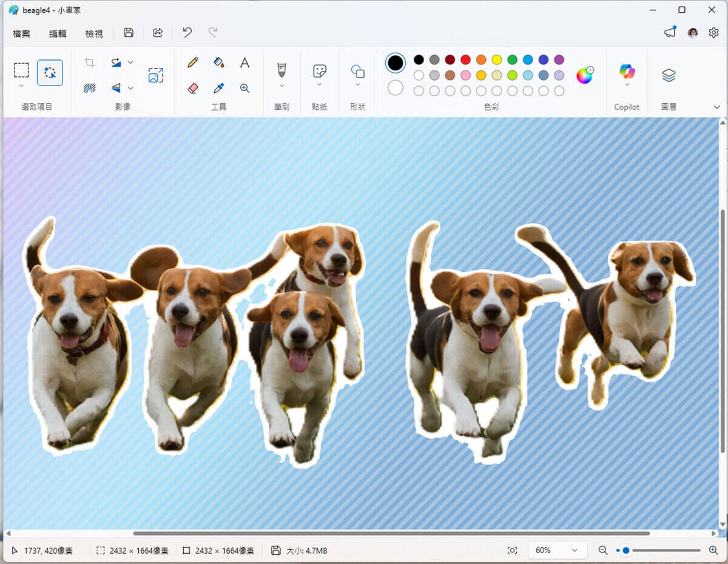Click the Copilot button
The height and width of the screenshot is (564, 728).
627,72
